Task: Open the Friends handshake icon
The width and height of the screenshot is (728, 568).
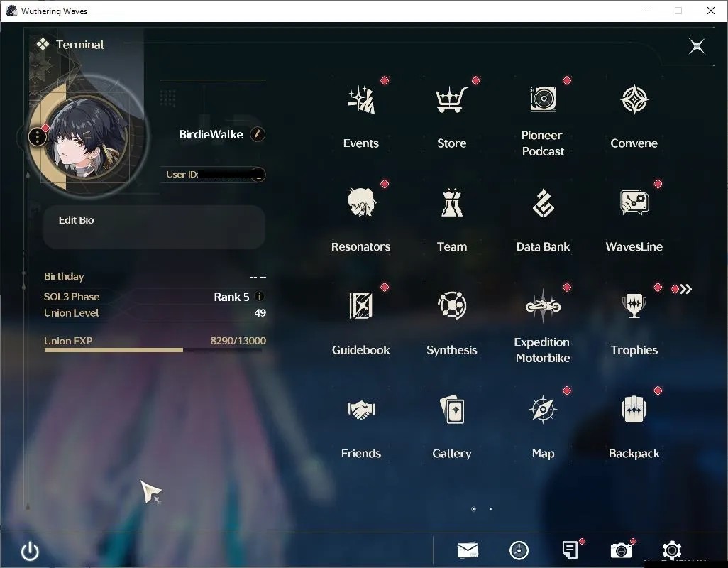Action: tap(360, 410)
